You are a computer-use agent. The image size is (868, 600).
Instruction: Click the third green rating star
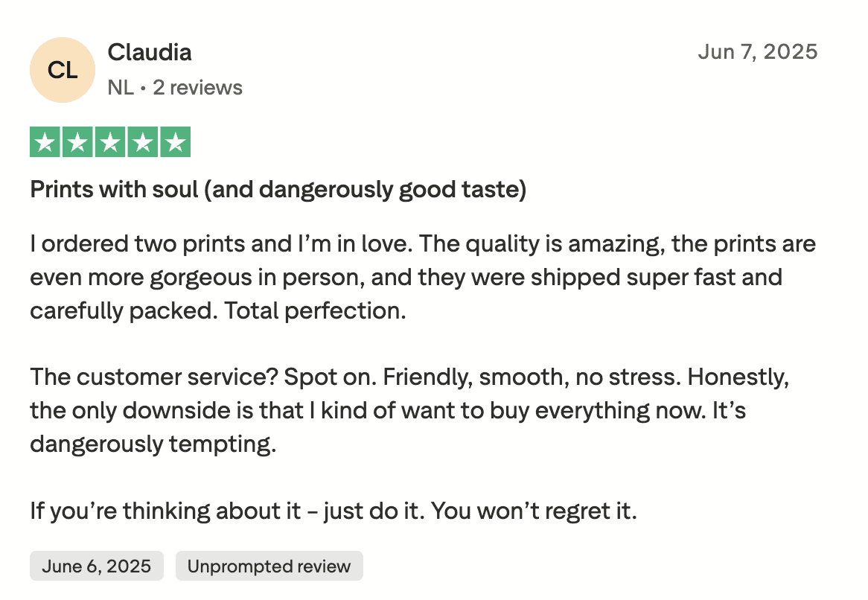tap(109, 142)
